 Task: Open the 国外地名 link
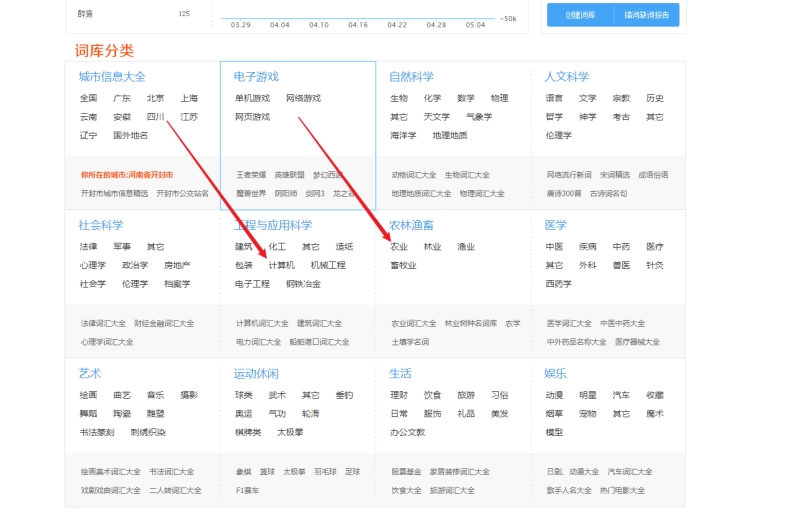point(130,136)
